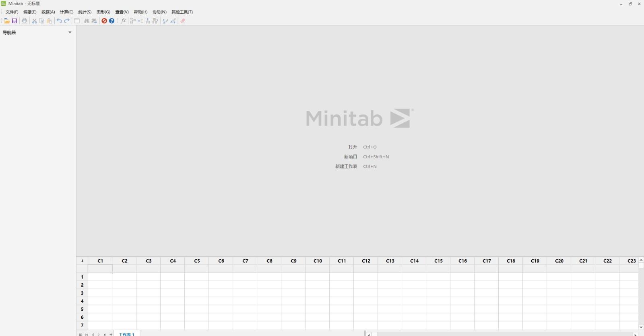Click the worksheet grid icon by sheet tabs

(x=81, y=334)
